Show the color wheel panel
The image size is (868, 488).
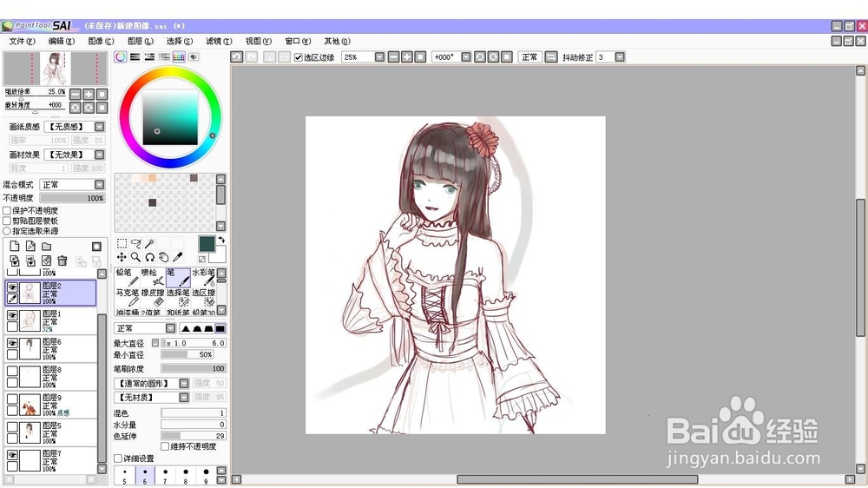point(120,57)
